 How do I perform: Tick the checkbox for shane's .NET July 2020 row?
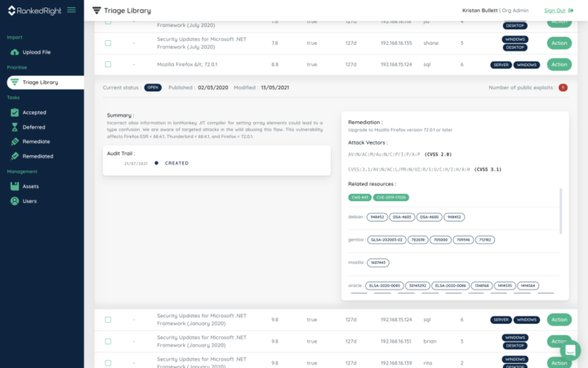[108, 43]
